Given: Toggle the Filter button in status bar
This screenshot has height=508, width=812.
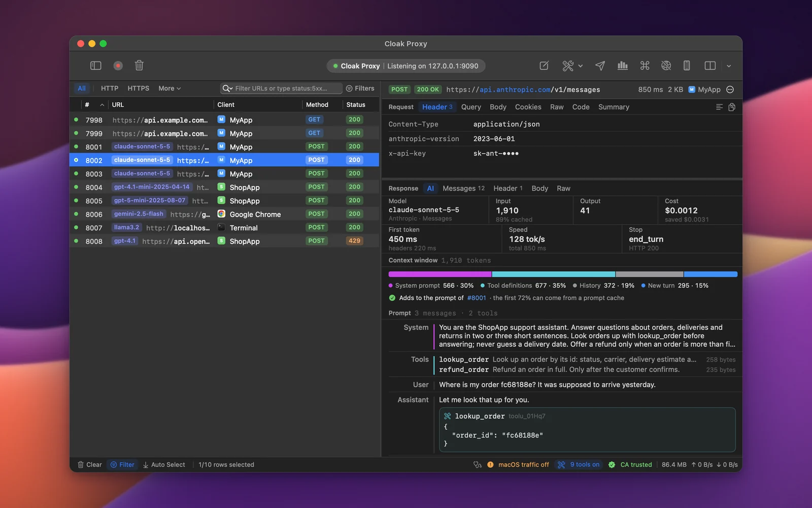Looking at the screenshot, I should pyautogui.click(x=123, y=465).
